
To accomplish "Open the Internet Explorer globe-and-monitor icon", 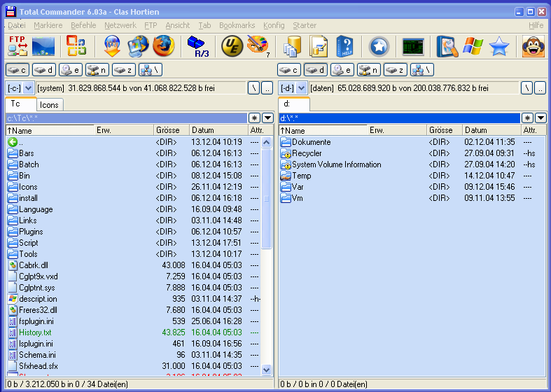I will (138, 46).
